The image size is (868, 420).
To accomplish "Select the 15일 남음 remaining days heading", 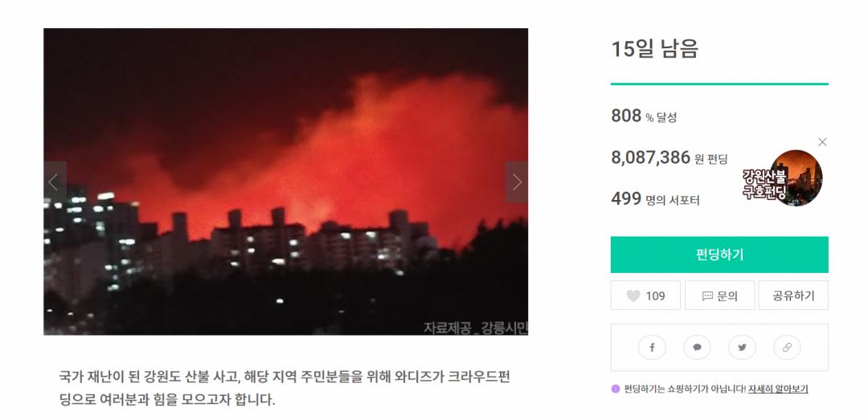I will coord(654,49).
